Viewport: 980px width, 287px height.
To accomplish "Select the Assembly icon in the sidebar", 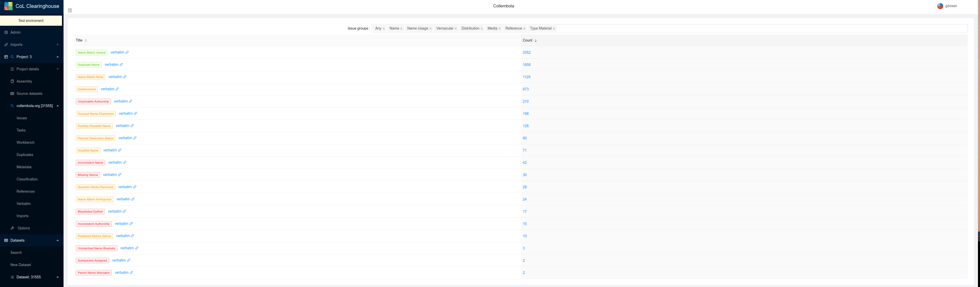I will coord(13,81).
